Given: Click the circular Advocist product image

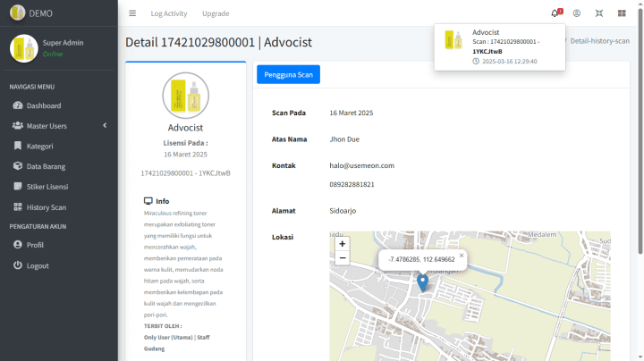Looking at the screenshot, I should click(186, 96).
